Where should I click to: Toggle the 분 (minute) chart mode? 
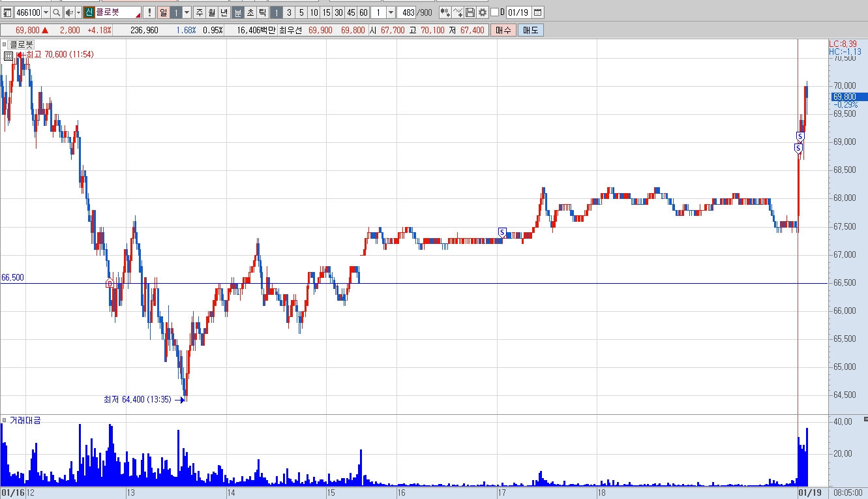(238, 12)
